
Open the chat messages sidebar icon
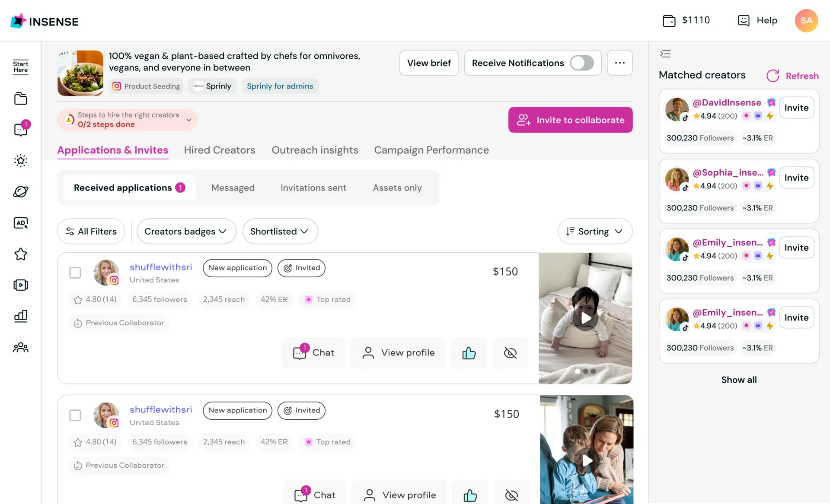[x=21, y=129]
